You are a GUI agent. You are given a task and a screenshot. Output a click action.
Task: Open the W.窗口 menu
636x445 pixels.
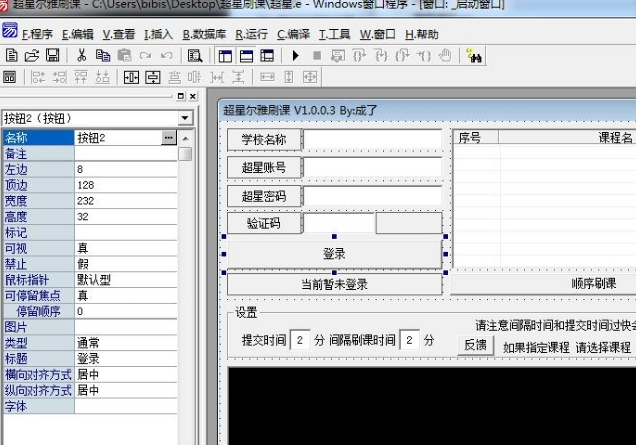point(378,34)
